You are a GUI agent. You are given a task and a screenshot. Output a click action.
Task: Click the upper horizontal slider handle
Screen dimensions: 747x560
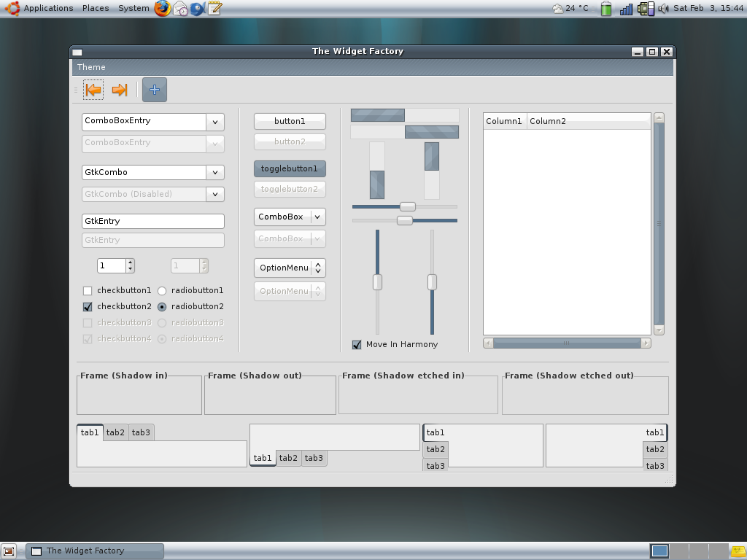[x=407, y=206]
